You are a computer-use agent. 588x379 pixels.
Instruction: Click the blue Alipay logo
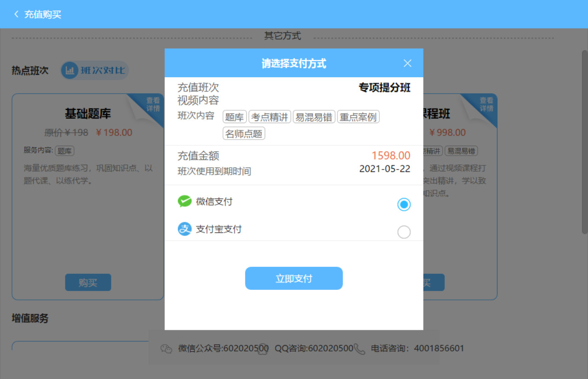[184, 229]
